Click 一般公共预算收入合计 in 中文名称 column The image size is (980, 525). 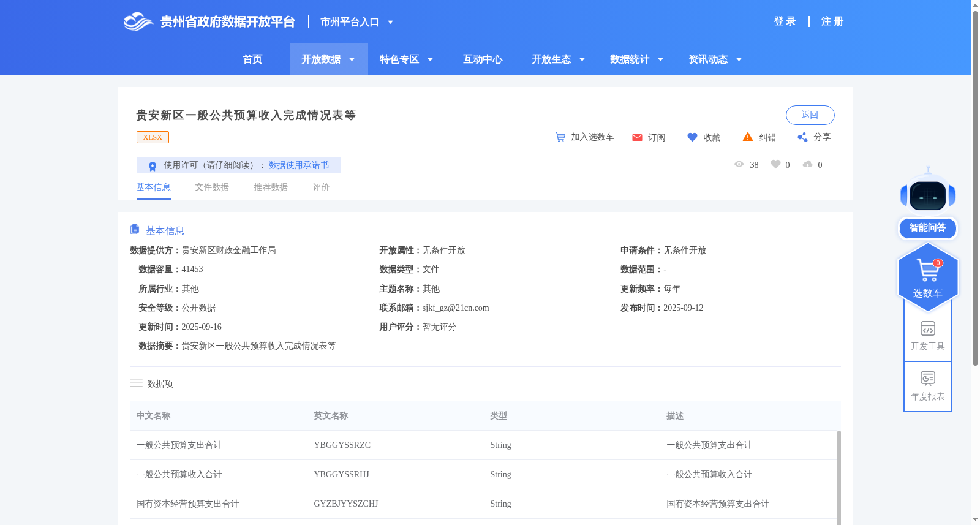coord(179,475)
